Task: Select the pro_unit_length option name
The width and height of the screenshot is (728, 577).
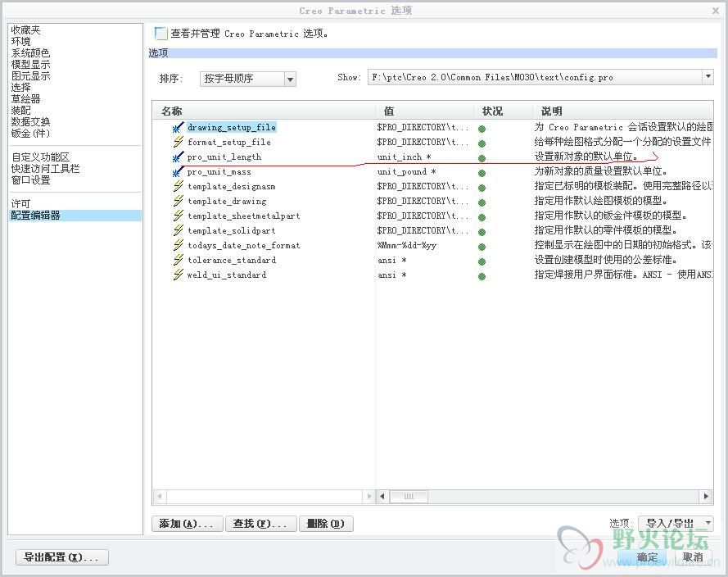Action: 224,157
